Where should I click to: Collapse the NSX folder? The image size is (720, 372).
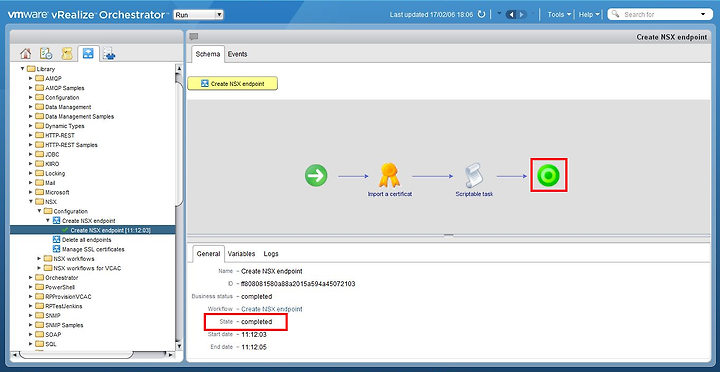coord(31,202)
